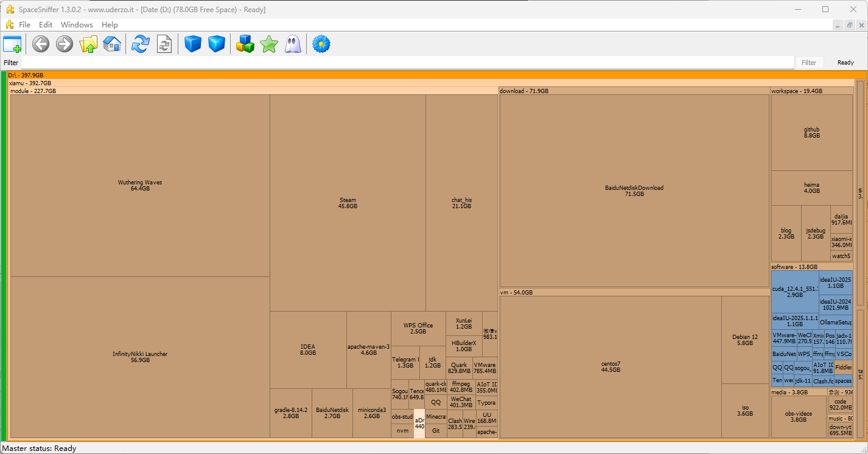Click the Home house icon
Image resolution: width=868 pixels, height=454 pixels.
pos(112,44)
